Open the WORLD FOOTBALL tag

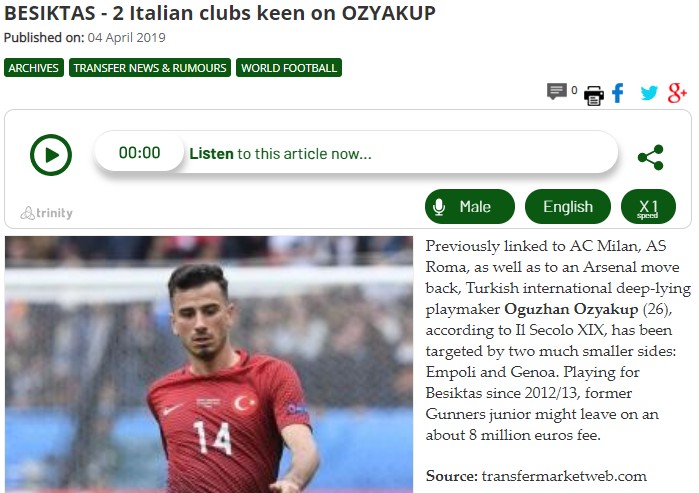[289, 68]
